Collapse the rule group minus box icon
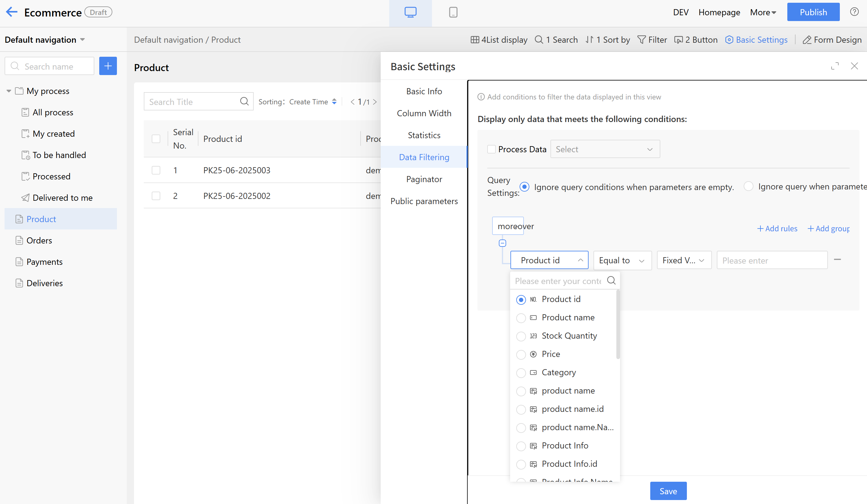Screen dimensions: 867x504 point(502,243)
